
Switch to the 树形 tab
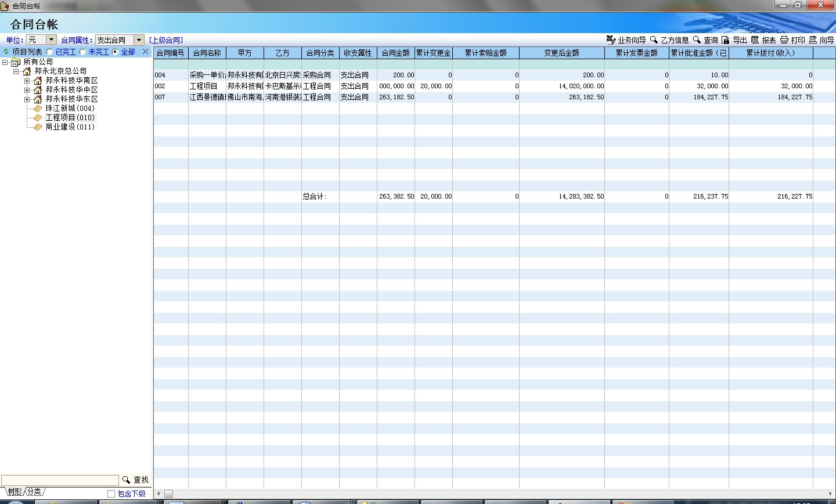click(15, 492)
